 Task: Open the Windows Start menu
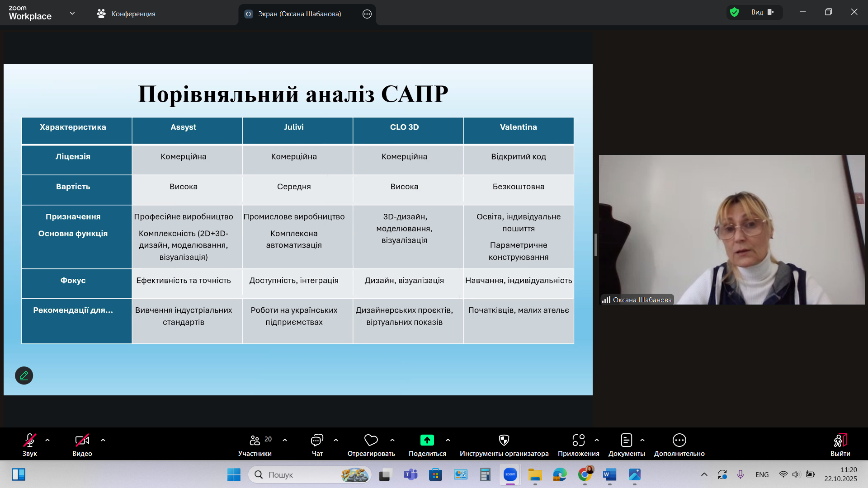pos(234,474)
